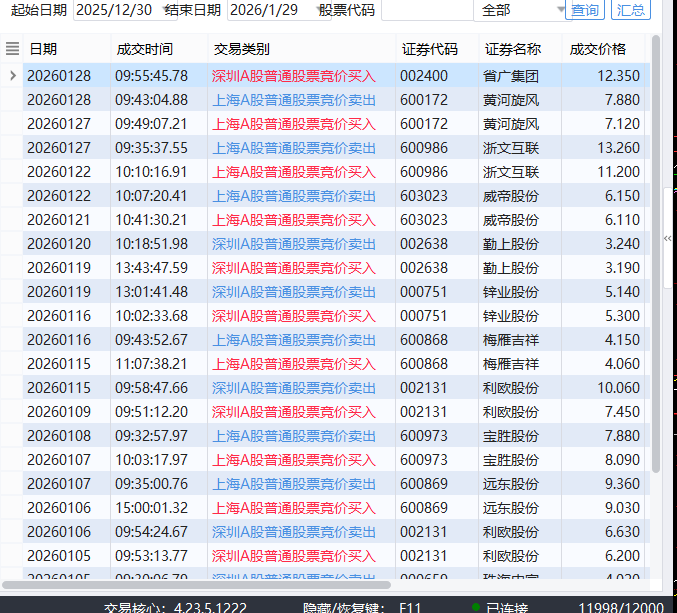Select code 002638 cell dated 20260120
The width and height of the screenshot is (677, 613).
pyautogui.click(x=437, y=244)
